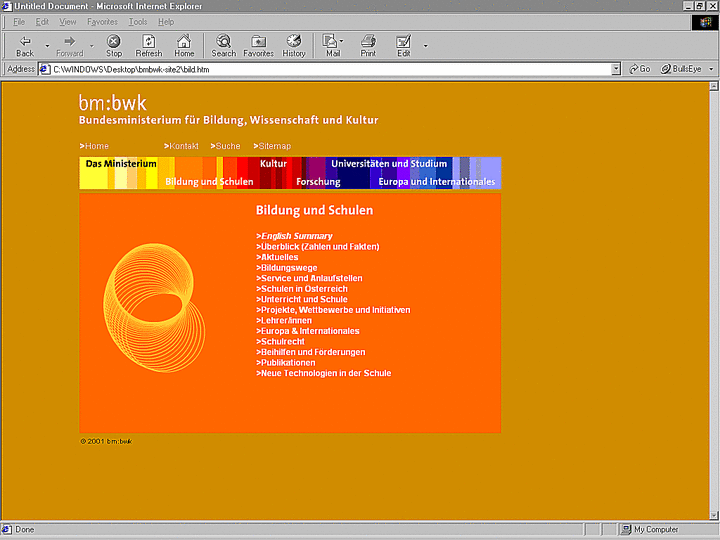
Task: Click the Edit toolbar icon
Action: click(404, 46)
